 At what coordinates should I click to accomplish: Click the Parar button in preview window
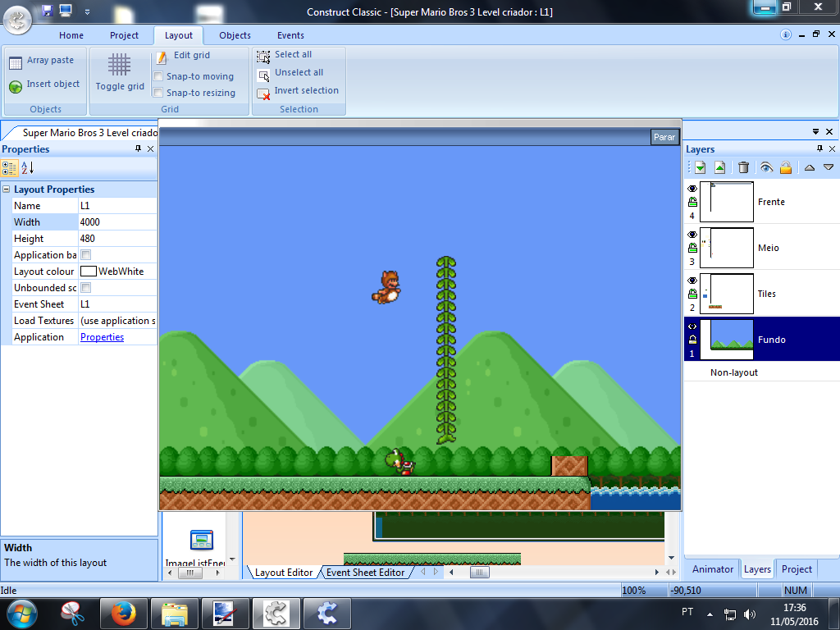(x=664, y=137)
